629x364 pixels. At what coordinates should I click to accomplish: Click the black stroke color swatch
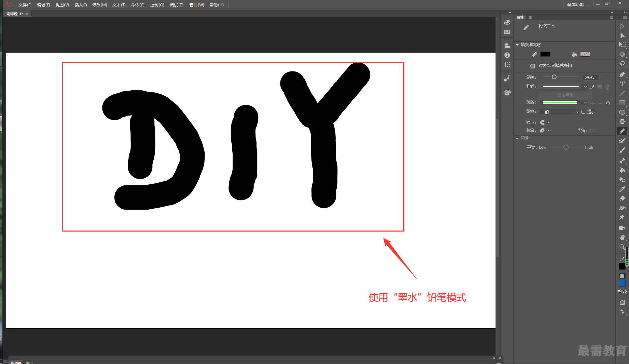click(545, 54)
